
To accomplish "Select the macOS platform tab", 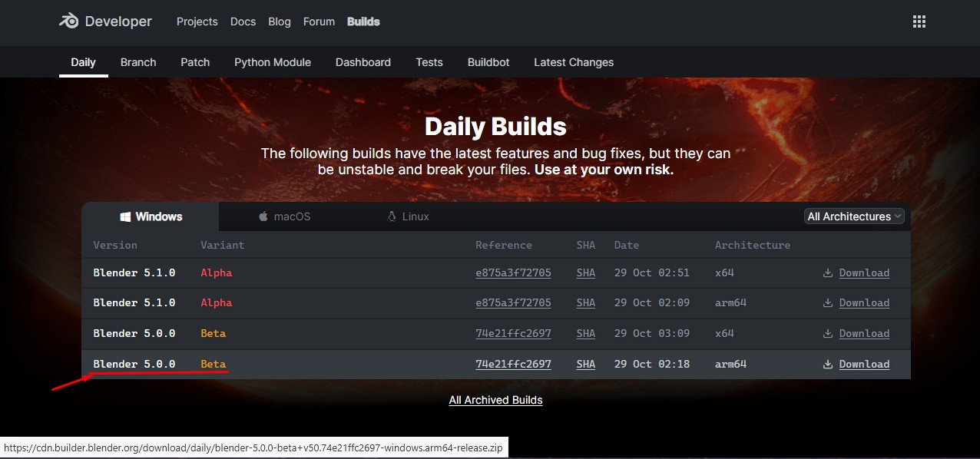I will (x=285, y=216).
